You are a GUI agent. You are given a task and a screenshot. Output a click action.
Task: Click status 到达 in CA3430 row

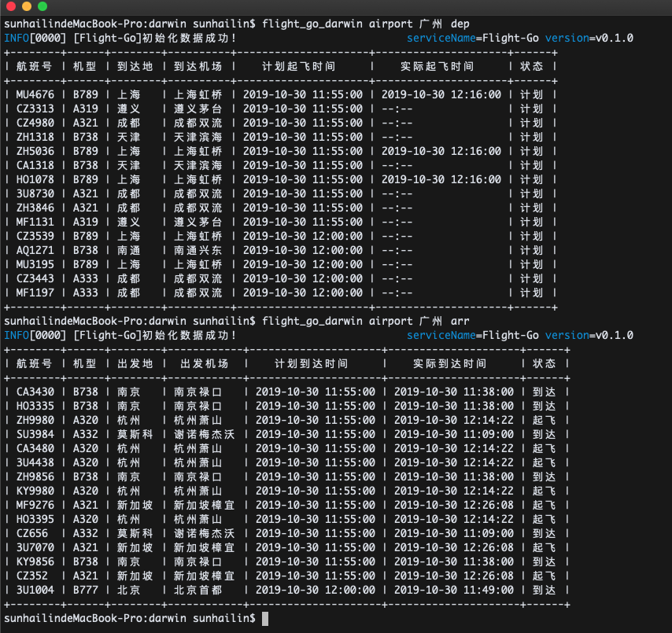545,392
